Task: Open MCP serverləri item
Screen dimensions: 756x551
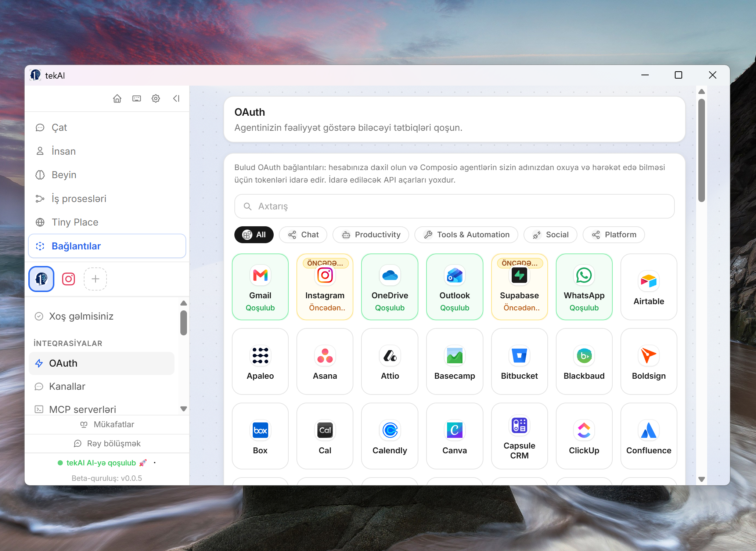Action: [101, 409]
